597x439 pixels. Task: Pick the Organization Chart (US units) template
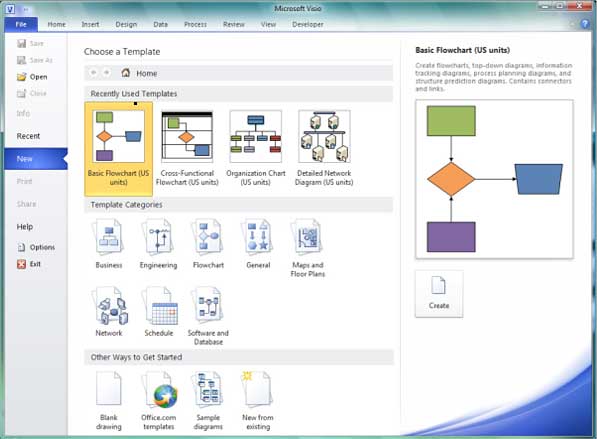click(255, 149)
